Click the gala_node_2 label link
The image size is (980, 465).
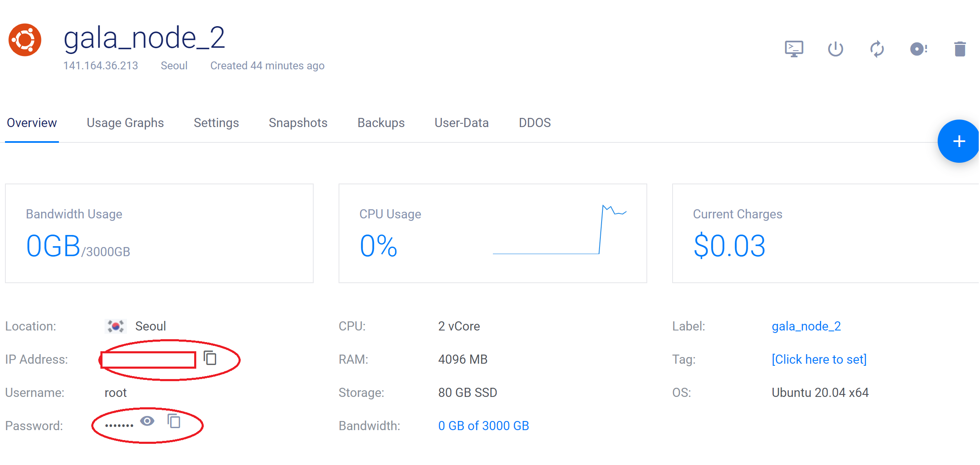pos(806,326)
